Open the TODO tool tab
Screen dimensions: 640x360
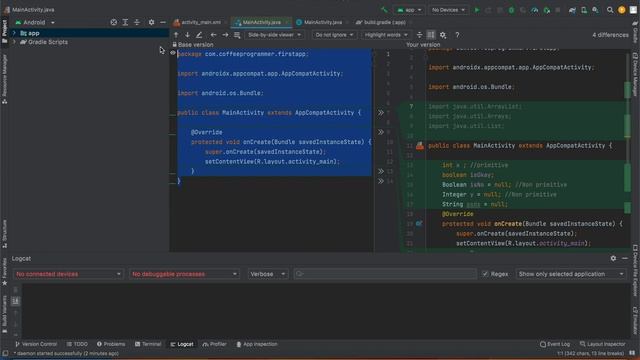pyautogui.click(x=77, y=344)
